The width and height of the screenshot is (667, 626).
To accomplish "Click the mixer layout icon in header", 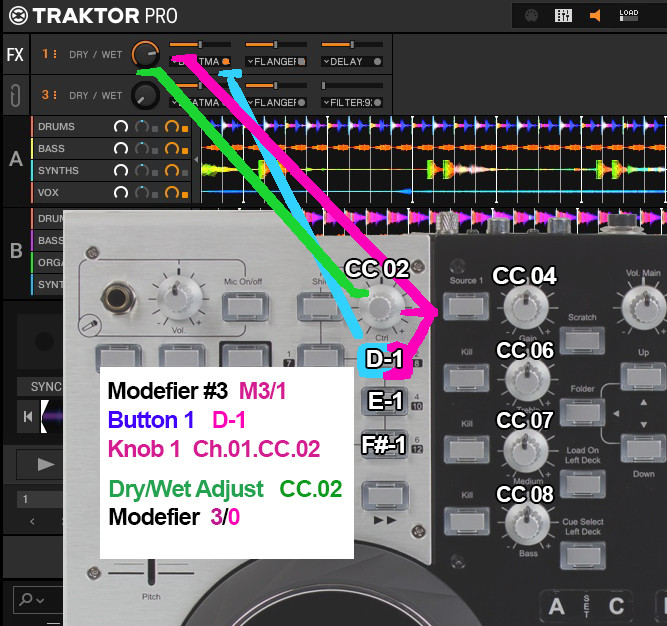I will (x=563, y=16).
